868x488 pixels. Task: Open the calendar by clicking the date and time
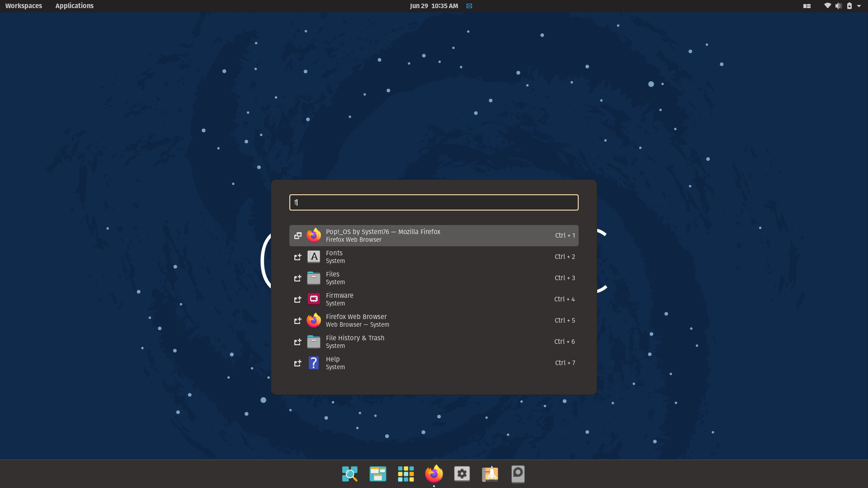coord(433,6)
